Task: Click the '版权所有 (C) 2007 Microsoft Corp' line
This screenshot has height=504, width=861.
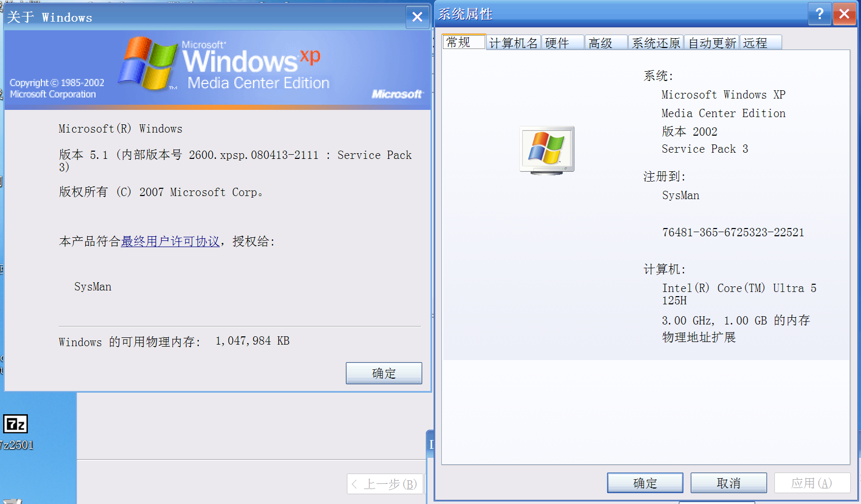Action: pyautogui.click(x=161, y=192)
